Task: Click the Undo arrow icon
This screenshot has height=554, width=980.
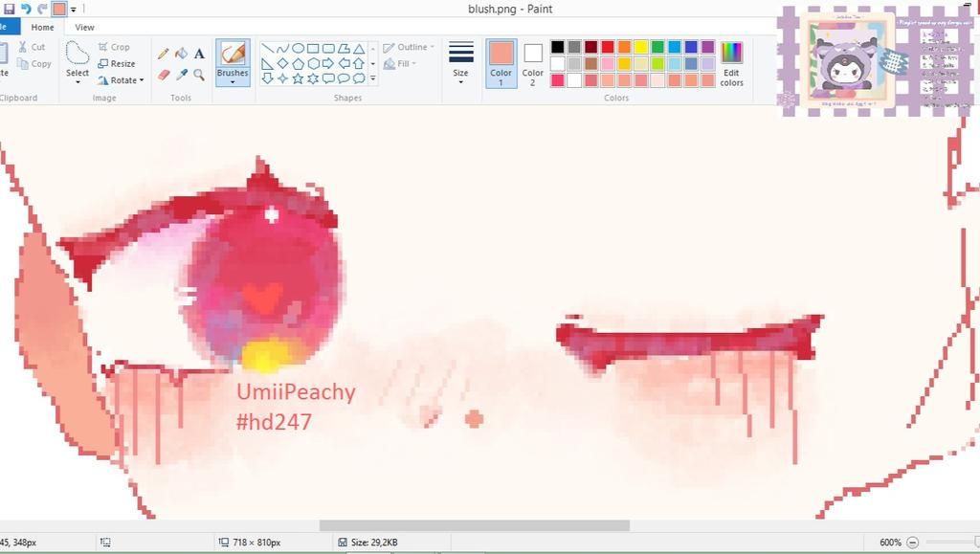Action: (x=26, y=9)
